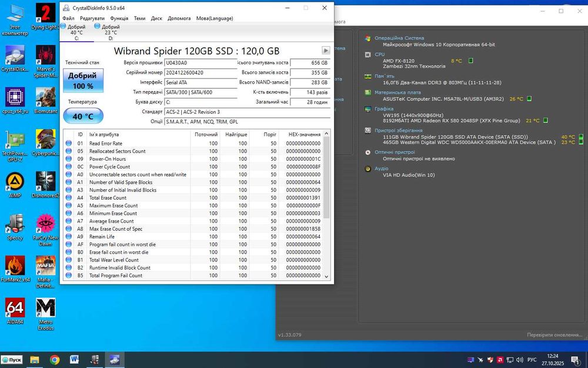Click the HEX-значення column header
The width and height of the screenshot is (588, 368).
pos(300,134)
